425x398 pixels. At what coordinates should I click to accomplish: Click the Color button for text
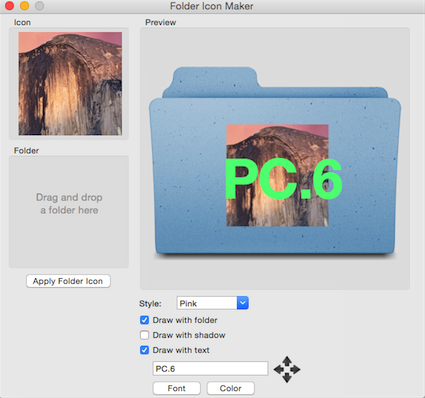(x=230, y=388)
